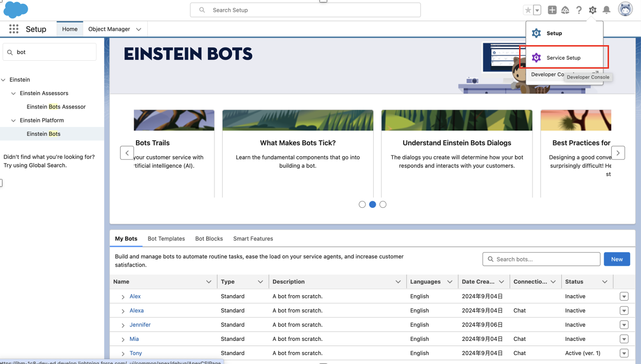Choose Service Setup from the gear menu

click(564, 57)
